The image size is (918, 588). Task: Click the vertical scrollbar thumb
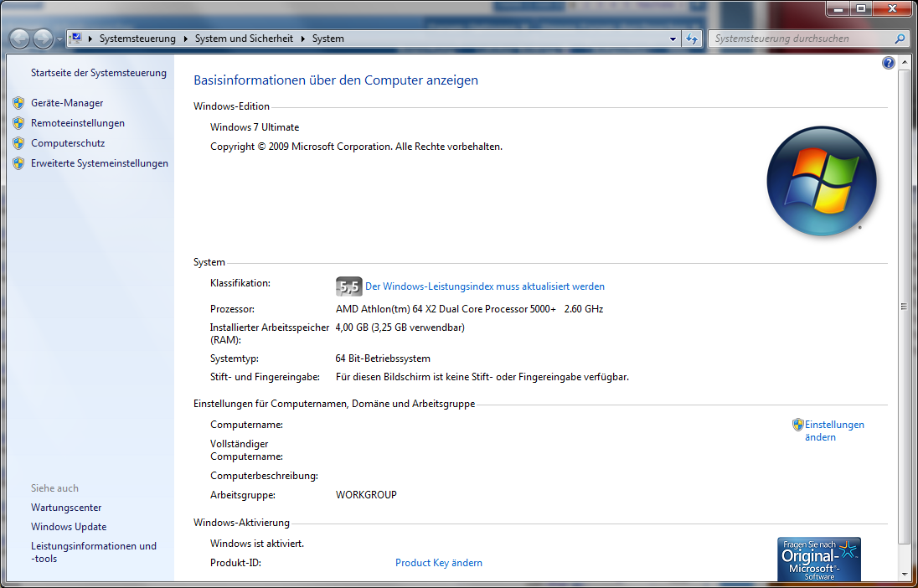pos(905,307)
